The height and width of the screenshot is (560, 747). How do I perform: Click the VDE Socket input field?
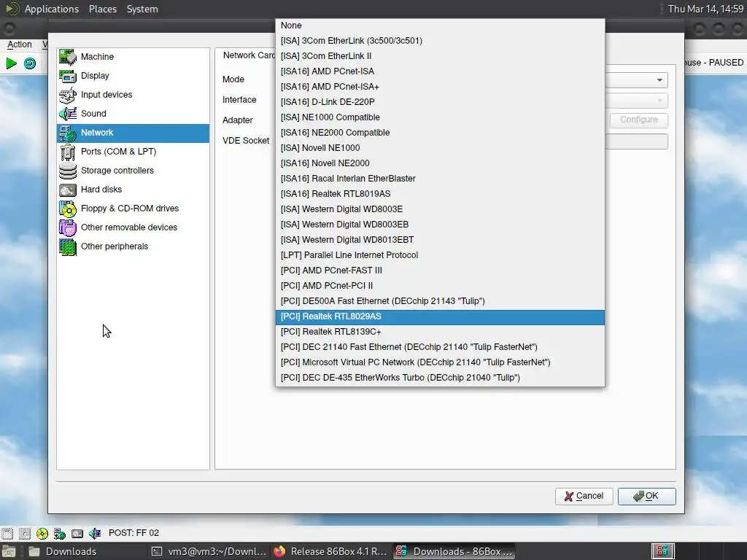[636, 141]
